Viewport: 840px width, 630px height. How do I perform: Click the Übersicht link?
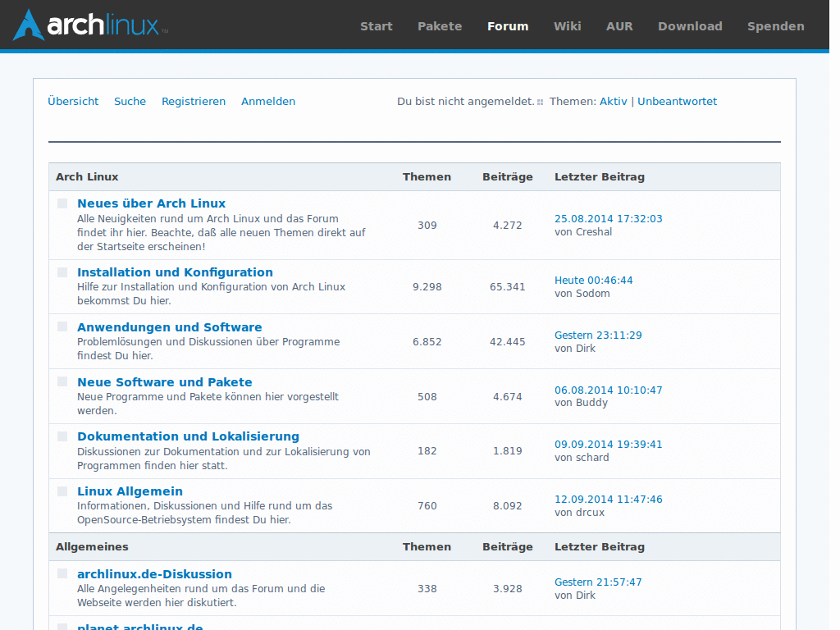[73, 101]
